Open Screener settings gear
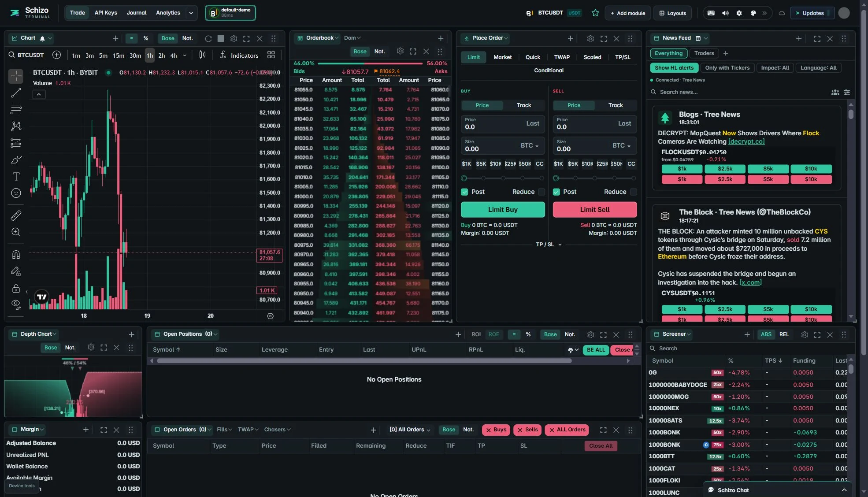 pos(805,334)
